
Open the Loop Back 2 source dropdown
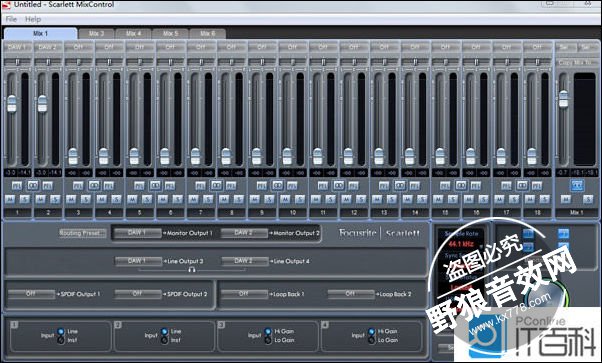point(351,294)
